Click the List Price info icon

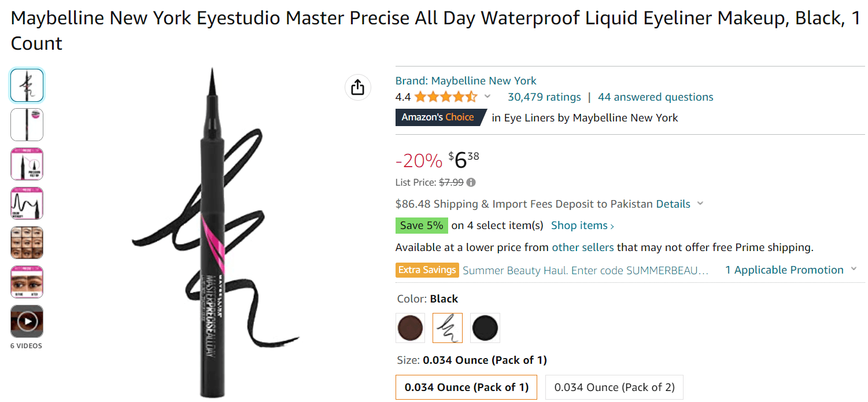click(x=471, y=183)
